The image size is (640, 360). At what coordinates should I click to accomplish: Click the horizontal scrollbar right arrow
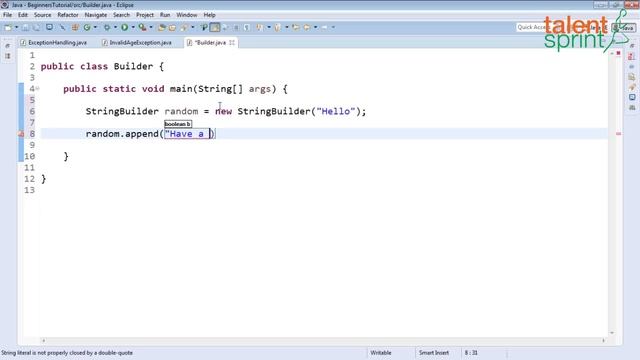point(604,340)
